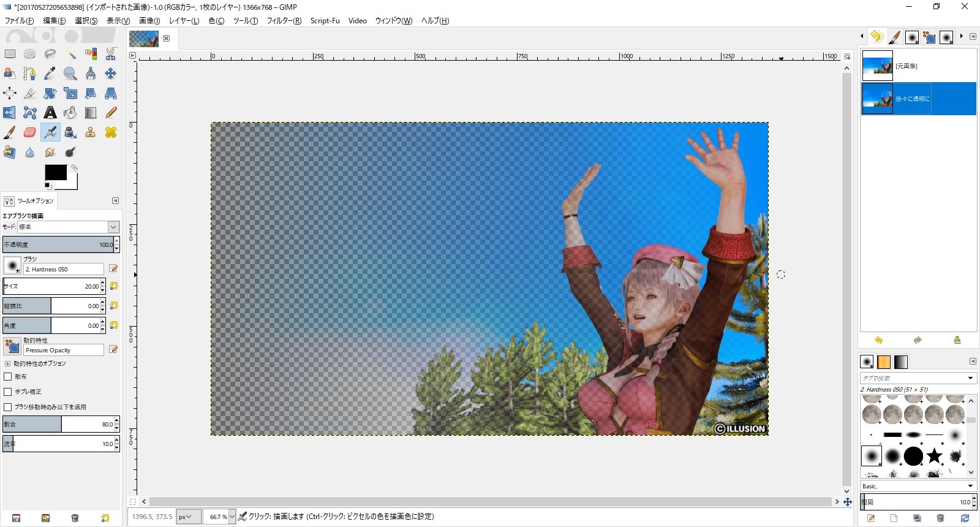Select the Color Picker eyedropper tool

pyautogui.click(x=50, y=74)
